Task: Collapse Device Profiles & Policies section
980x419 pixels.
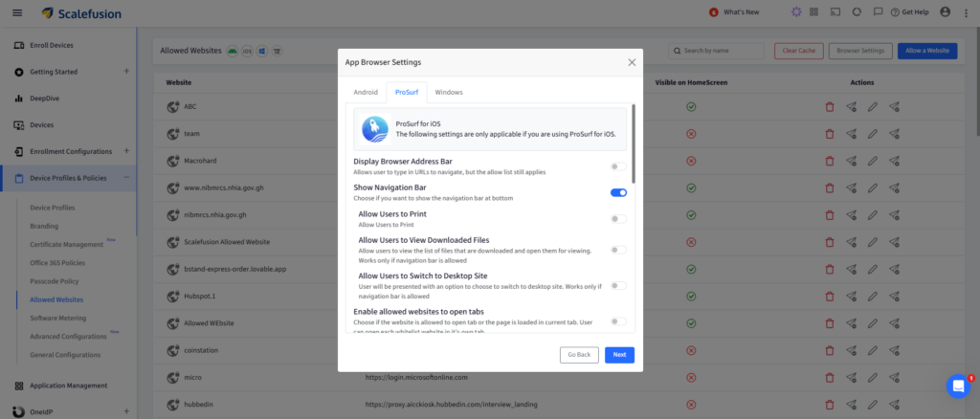Action: 126,177
